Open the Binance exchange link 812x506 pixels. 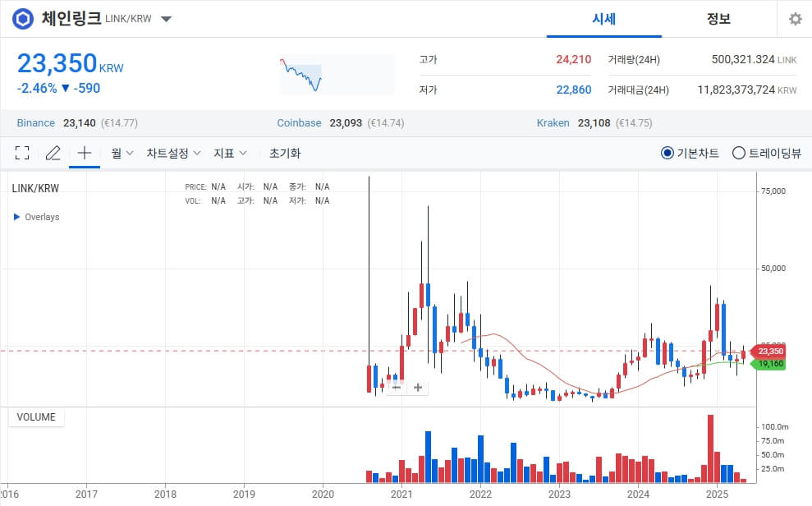point(34,122)
